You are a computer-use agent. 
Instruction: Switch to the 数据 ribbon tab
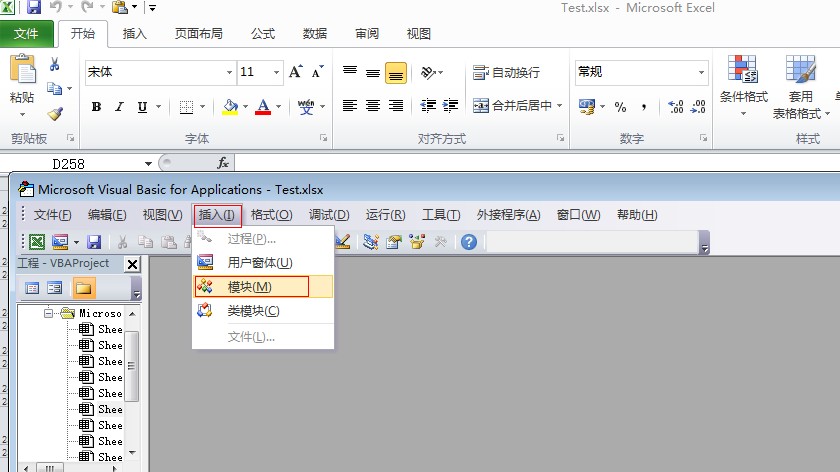[314, 34]
